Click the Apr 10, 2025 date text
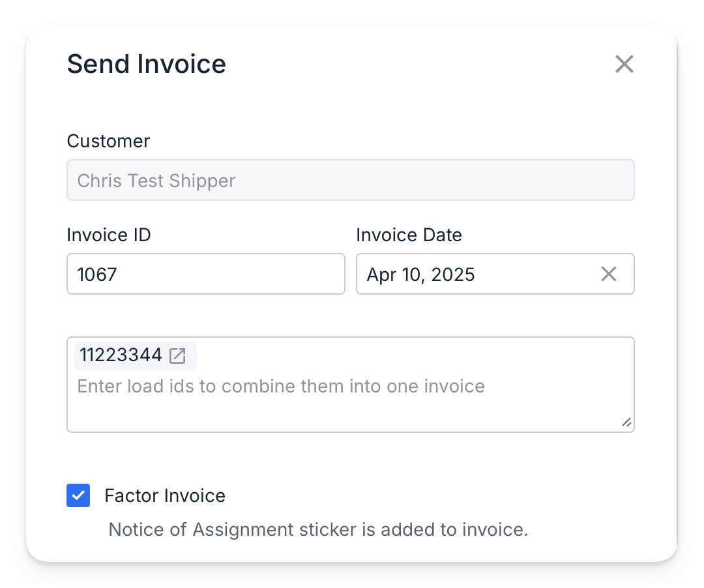The height and width of the screenshot is (588, 704). point(420,274)
